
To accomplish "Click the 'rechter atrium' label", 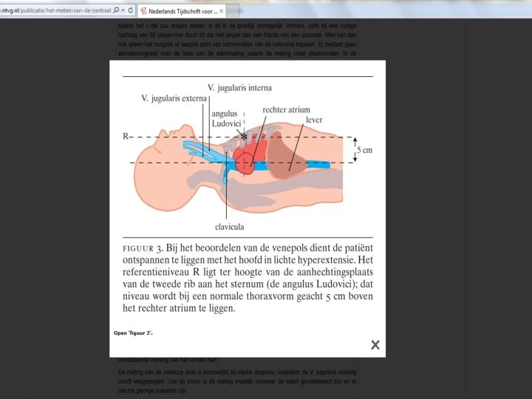I will pos(286,109).
